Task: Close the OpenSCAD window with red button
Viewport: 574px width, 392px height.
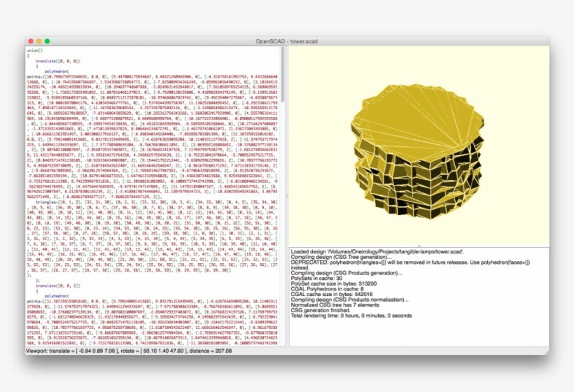Action: 31,41
